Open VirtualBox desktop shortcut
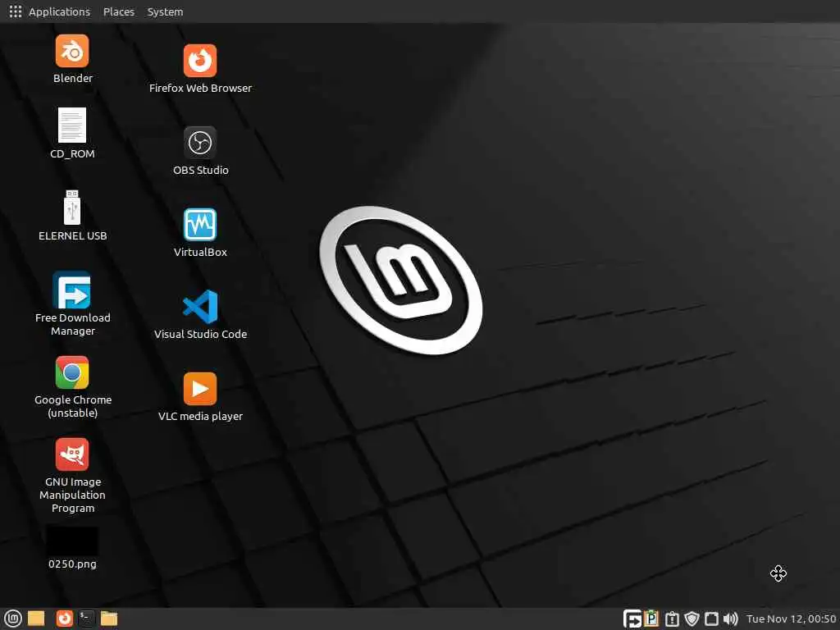 point(200,225)
